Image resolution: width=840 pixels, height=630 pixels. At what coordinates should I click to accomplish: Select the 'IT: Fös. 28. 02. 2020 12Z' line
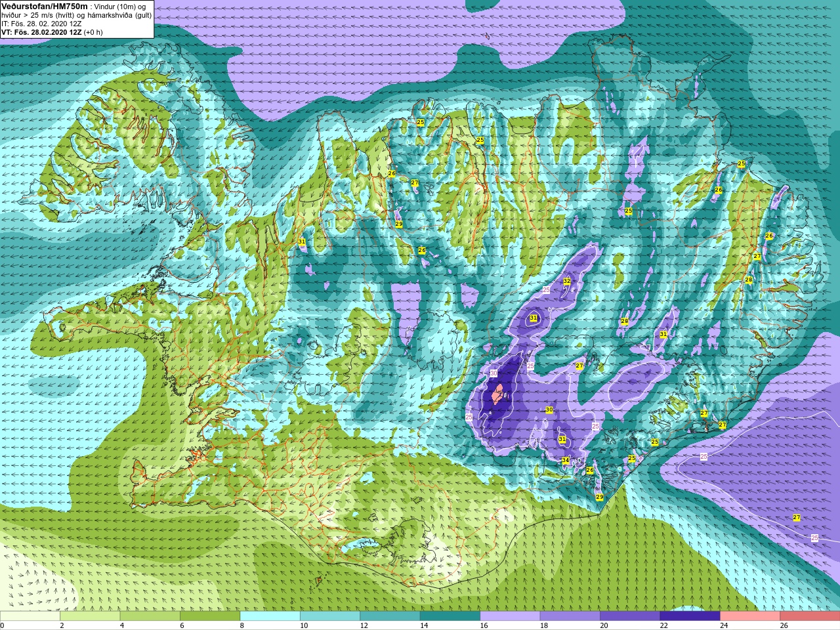[x=41, y=24]
